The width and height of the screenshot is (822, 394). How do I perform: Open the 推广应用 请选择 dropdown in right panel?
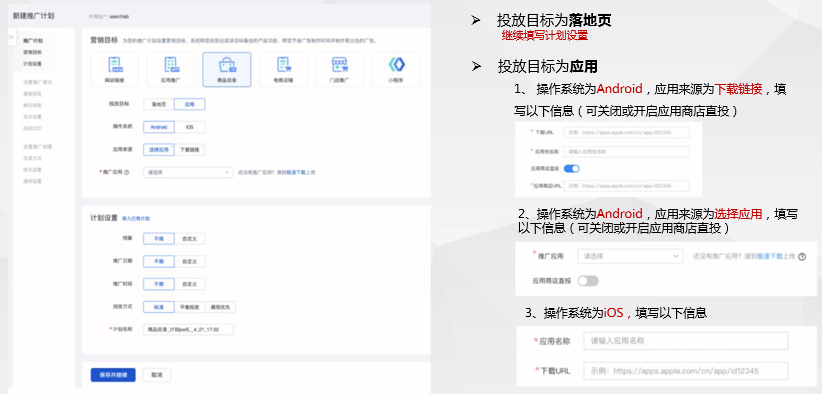pyautogui.click(x=630, y=256)
